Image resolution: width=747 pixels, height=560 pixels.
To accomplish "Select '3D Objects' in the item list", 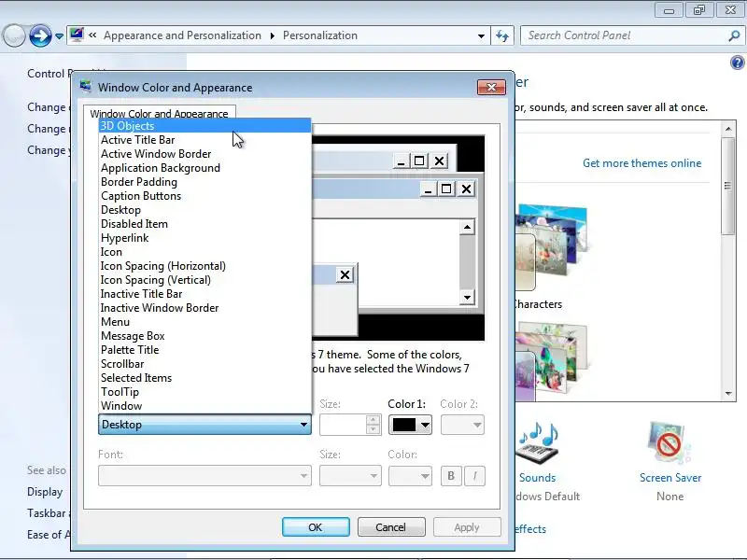I will point(204,126).
